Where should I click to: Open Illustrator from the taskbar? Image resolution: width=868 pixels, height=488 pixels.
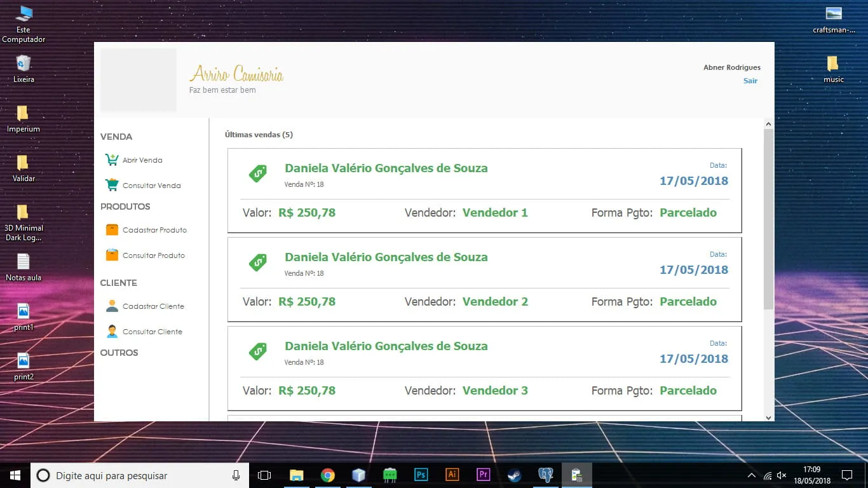(x=452, y=475)
